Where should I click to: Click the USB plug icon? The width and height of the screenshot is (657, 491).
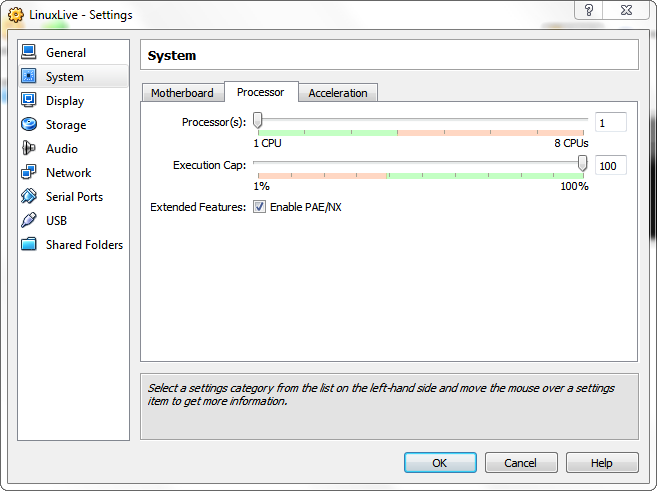29,220
